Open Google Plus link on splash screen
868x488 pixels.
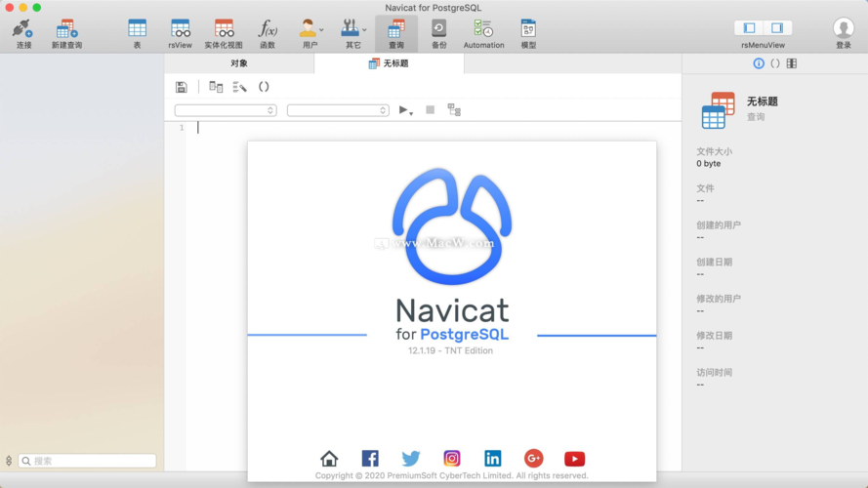[x=534, y=458]
